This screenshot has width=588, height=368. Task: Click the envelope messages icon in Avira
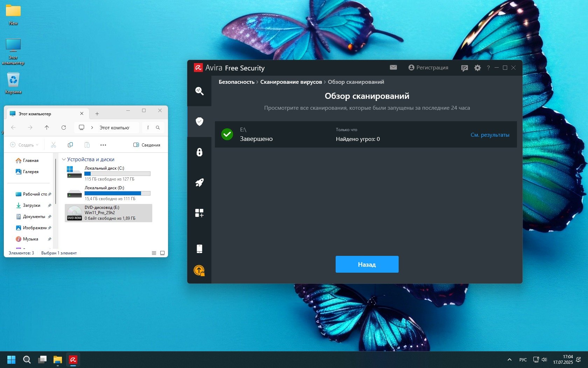pos(393,67)
